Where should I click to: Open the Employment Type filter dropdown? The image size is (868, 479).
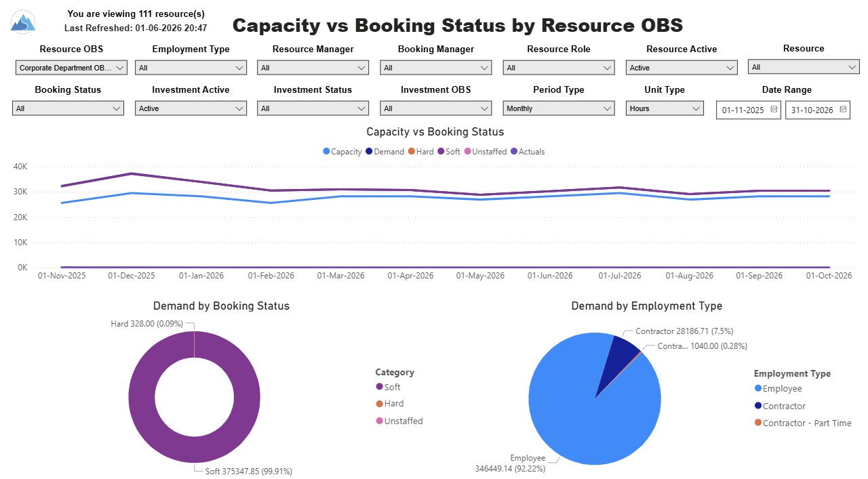191,68
